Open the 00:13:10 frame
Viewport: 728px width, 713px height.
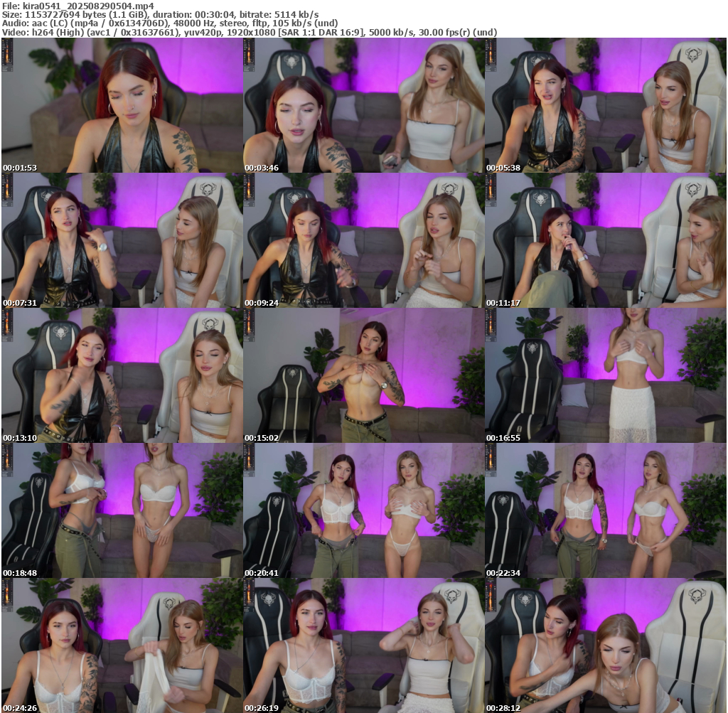point(122,375)
